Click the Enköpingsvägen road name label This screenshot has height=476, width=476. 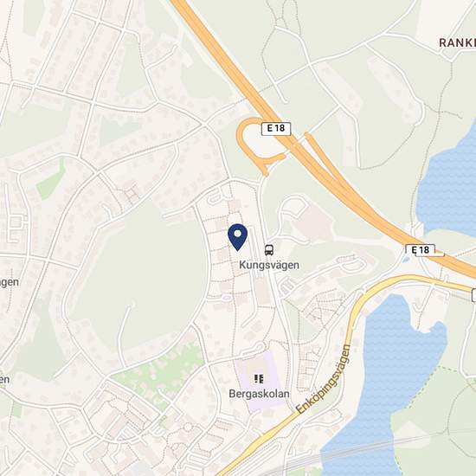[324, 379]
